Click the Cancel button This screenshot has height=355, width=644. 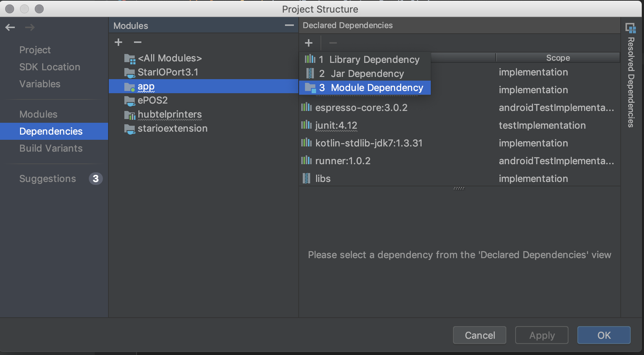[480, 335]
